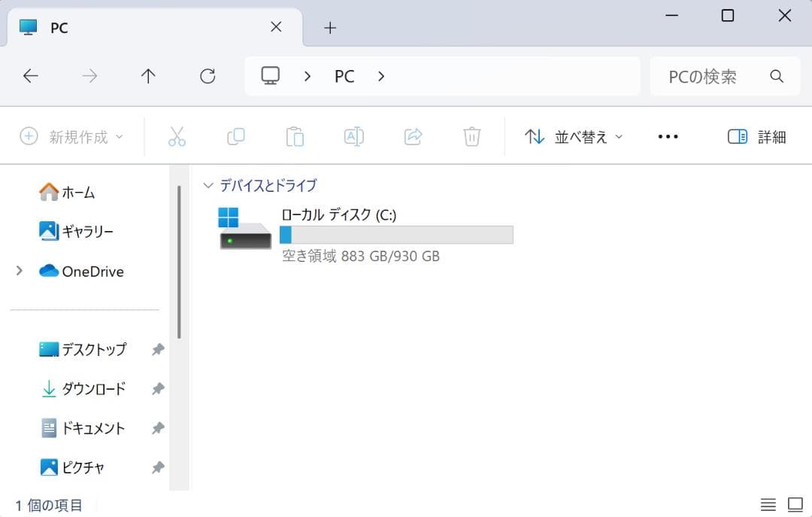Viewport: 812px width, 517px height.
Task: Click the Paste icon
Action: tap(295, 136)
